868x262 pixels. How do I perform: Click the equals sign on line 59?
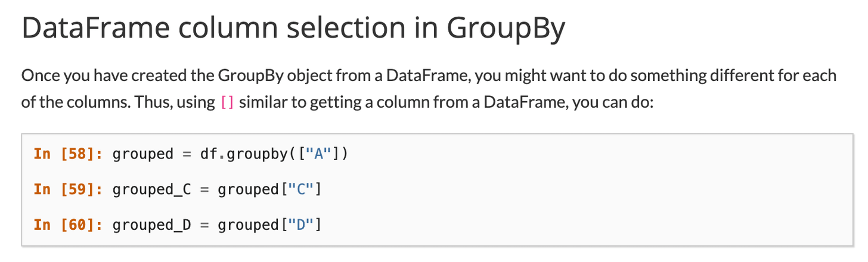204,190
